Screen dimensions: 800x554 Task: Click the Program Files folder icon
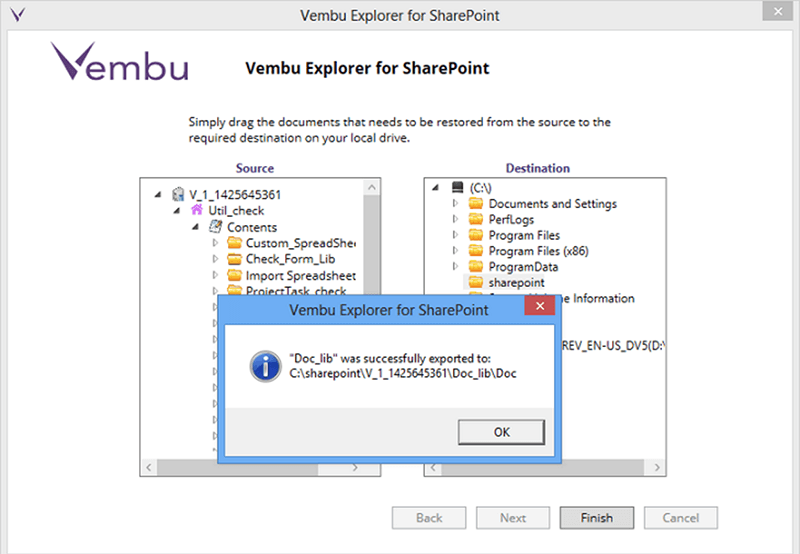pyautogui.click(x=476, y=235)
